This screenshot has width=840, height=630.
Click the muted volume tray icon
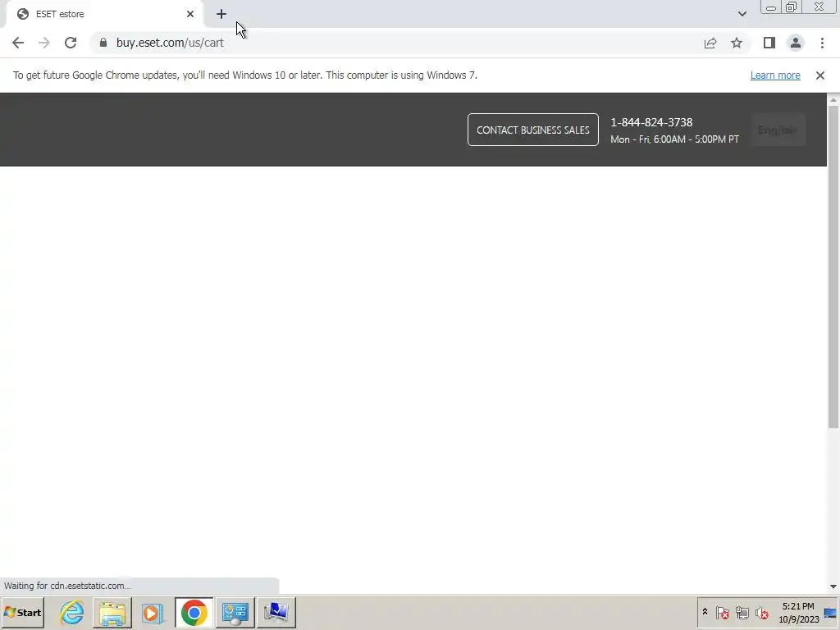click(761, 612)
